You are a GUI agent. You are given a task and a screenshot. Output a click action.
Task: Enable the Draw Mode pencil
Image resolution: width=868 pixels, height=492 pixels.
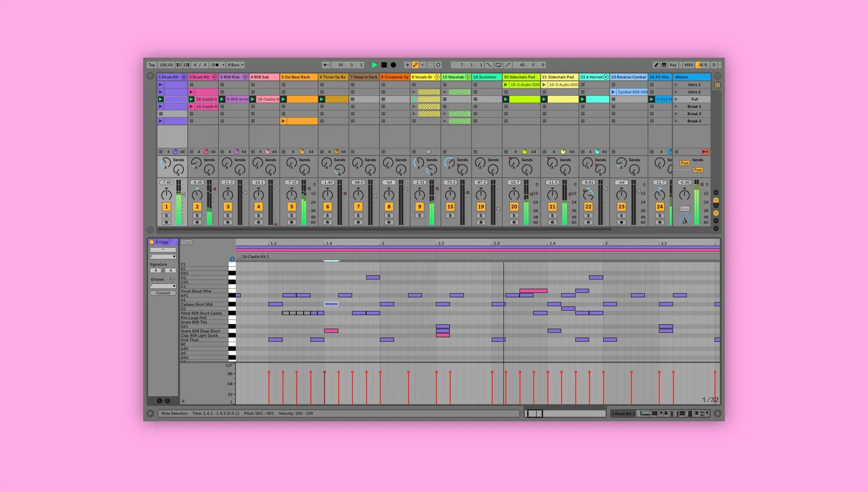pos(656,65)
